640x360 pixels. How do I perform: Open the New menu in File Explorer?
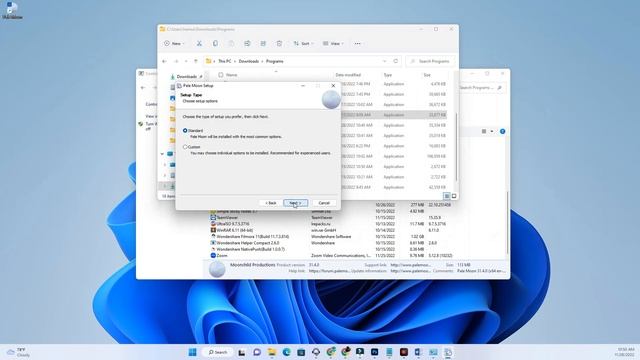pos(174,44)
